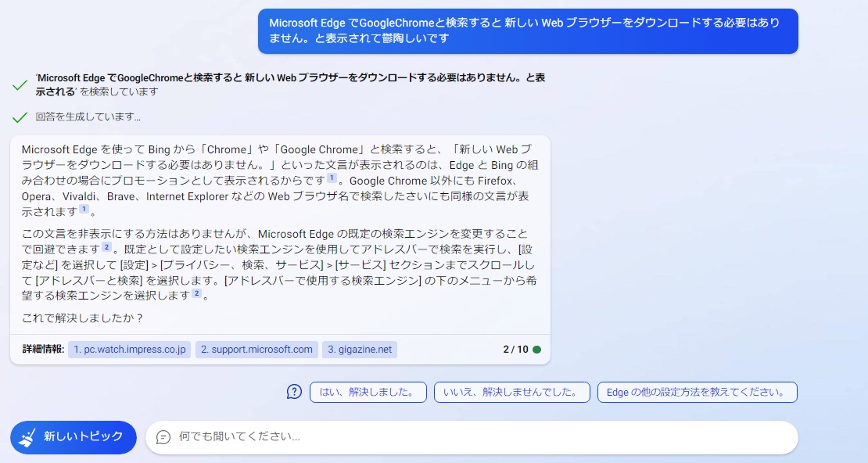Click citation 2 after で回避できます

[107, 247]
